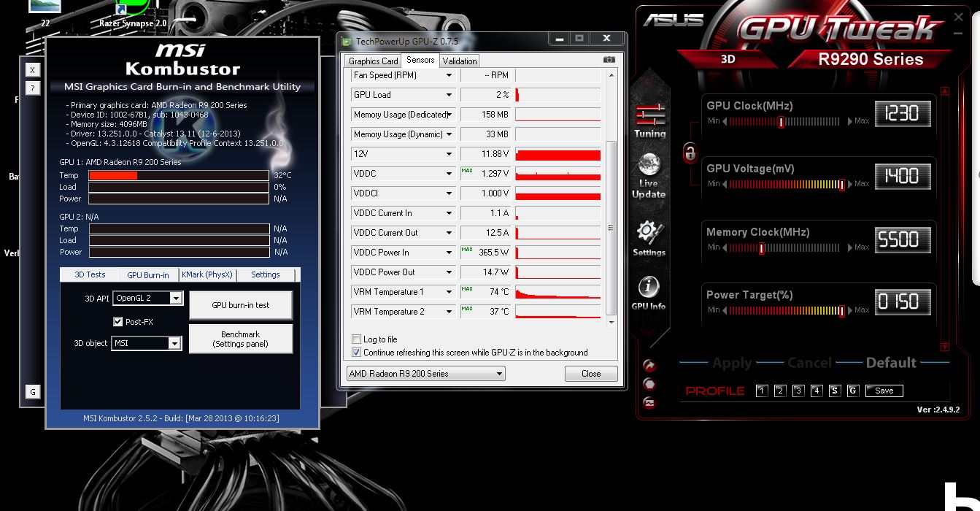The width and height of the screenshot is (980, 511).
Task: Click Default in GPU Tweak
Action: pyautogui.click(x=890, y=363)
